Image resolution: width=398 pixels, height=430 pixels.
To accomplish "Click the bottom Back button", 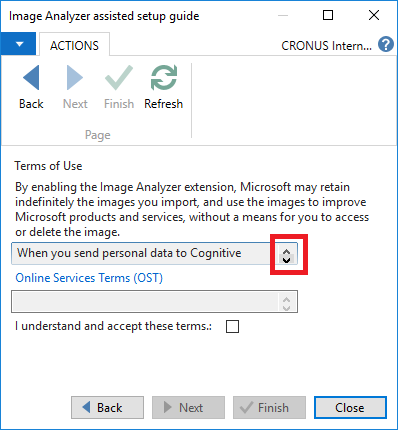I will point(107,407).
